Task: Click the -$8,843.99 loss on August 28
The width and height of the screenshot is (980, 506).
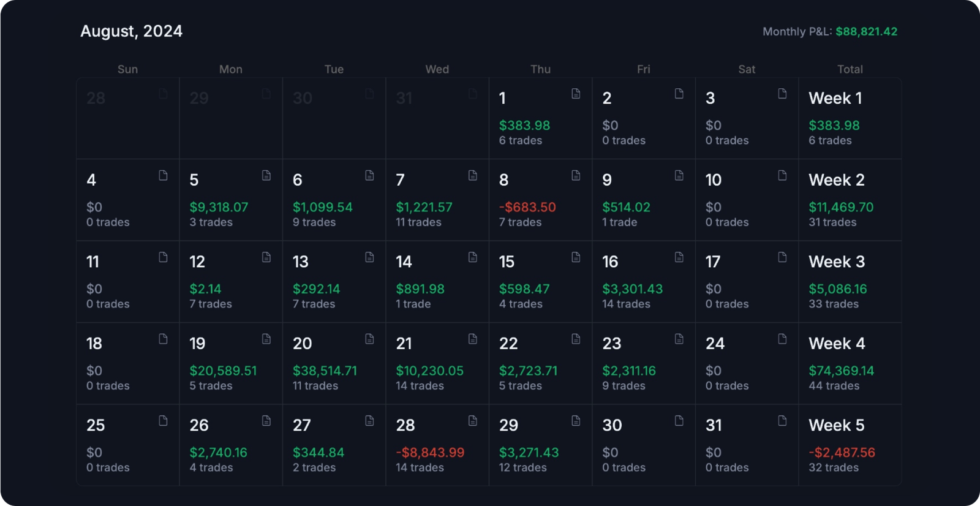Action: click(430, 453)
